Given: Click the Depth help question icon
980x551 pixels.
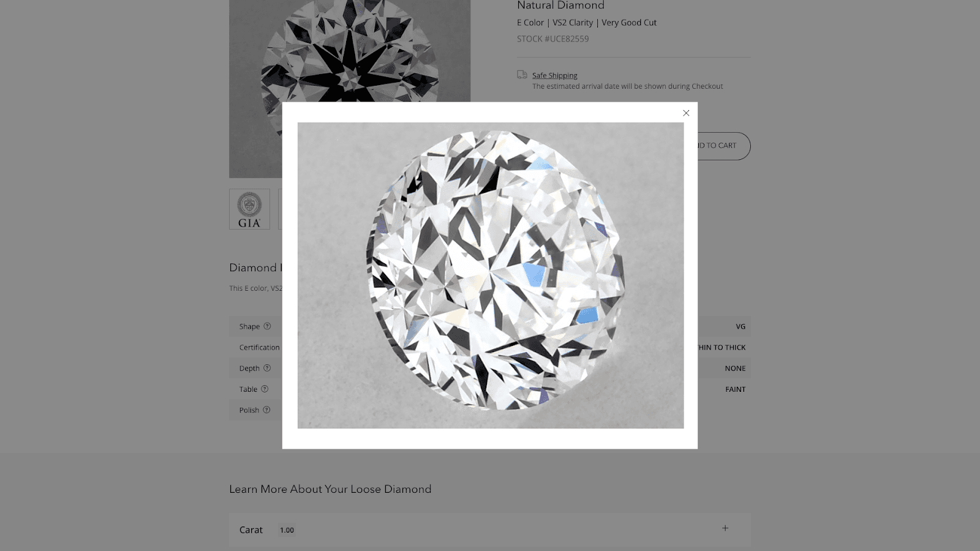Looking at the screenshot, I should (x=267, y=368).
